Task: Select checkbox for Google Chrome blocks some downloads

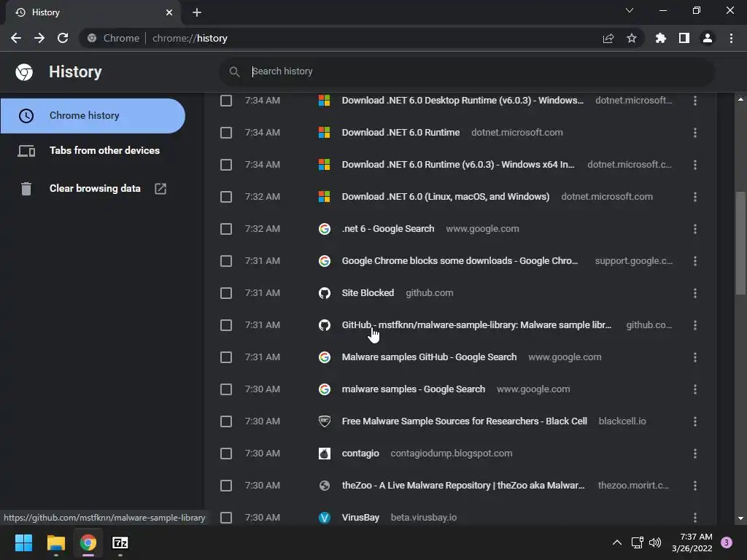Action: (226, 261)
